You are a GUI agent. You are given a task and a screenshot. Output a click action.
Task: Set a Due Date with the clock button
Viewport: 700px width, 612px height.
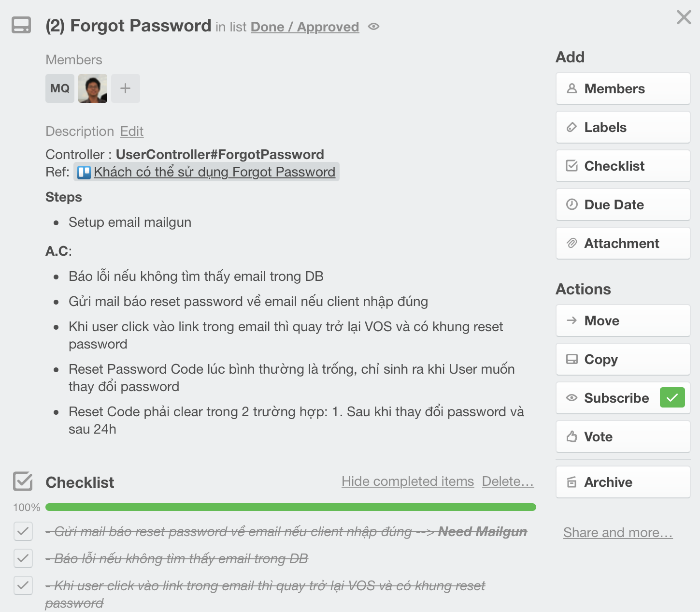pyautogui.click(x=623, y=204)
